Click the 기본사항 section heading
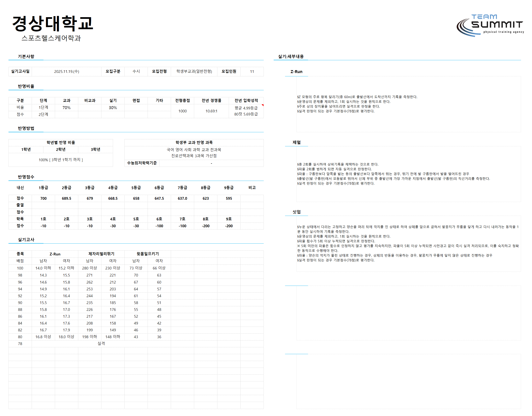The width and height of the screenshot is (532, 416). click(26, 57)
